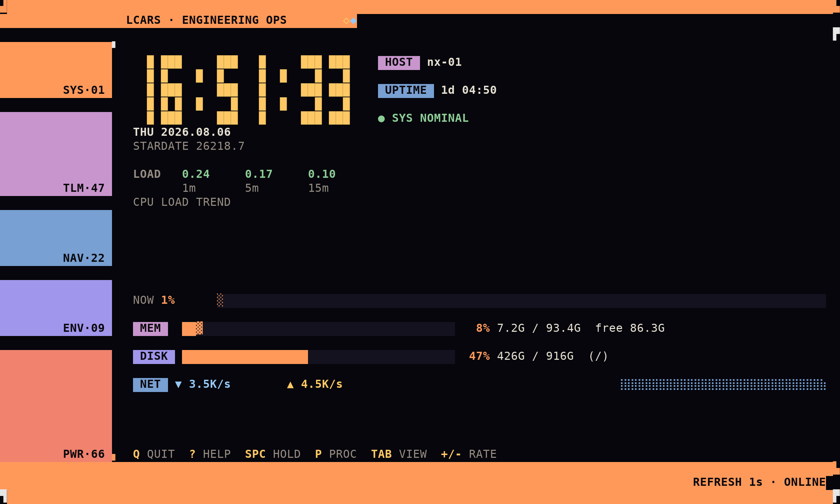Select the SYS·01 sidebar panel

pos(56,70)
